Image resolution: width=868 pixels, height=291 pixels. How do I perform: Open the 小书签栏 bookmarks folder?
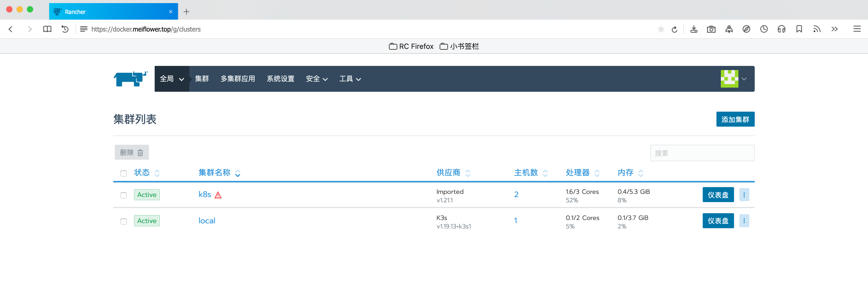pos(459,46)
